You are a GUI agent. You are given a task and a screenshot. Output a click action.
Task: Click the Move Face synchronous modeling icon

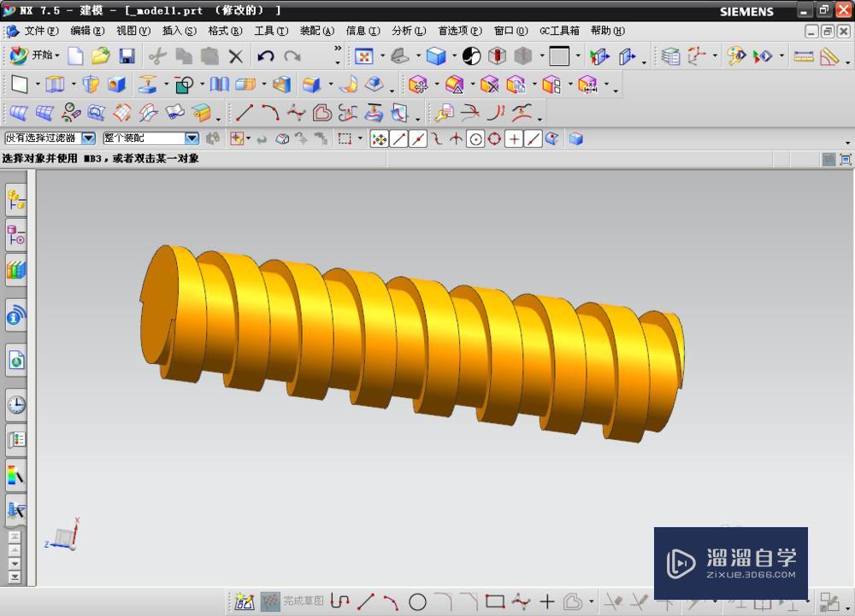coord(418,85)
